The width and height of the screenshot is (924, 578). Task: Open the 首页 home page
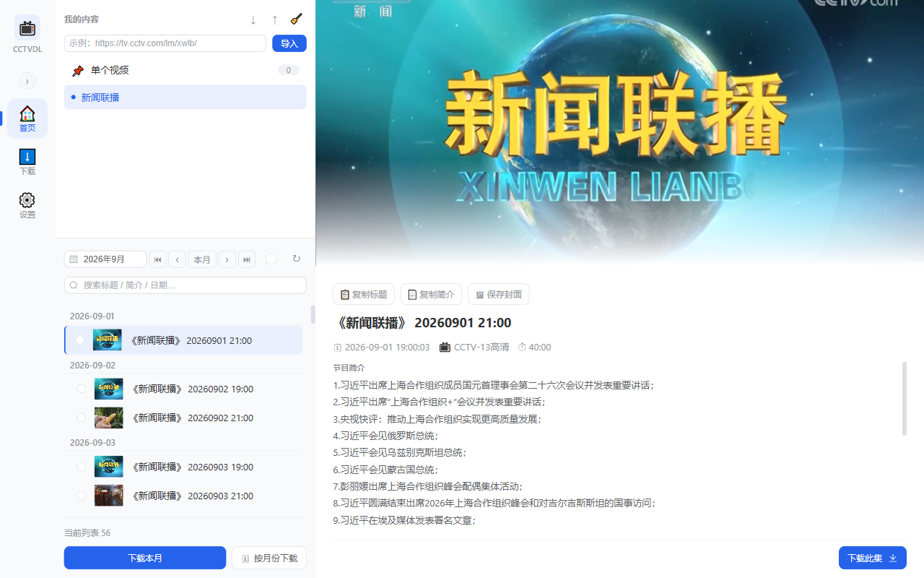(27, 118)
